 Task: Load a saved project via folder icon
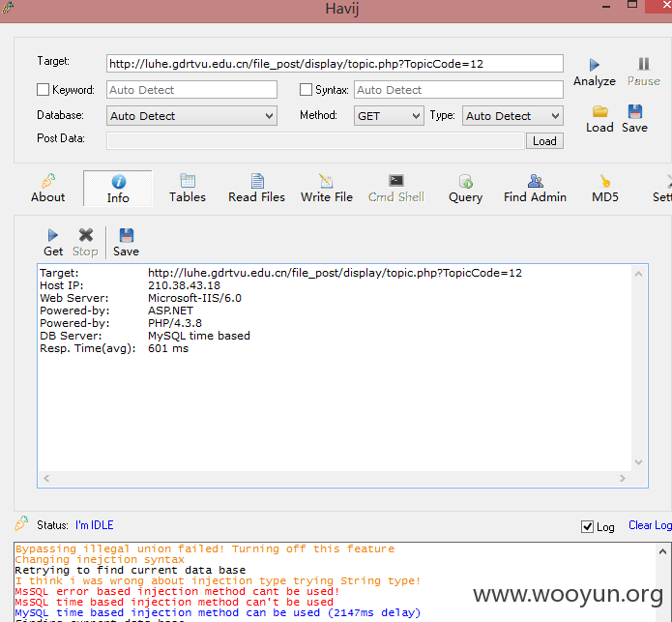coord(599,119)
